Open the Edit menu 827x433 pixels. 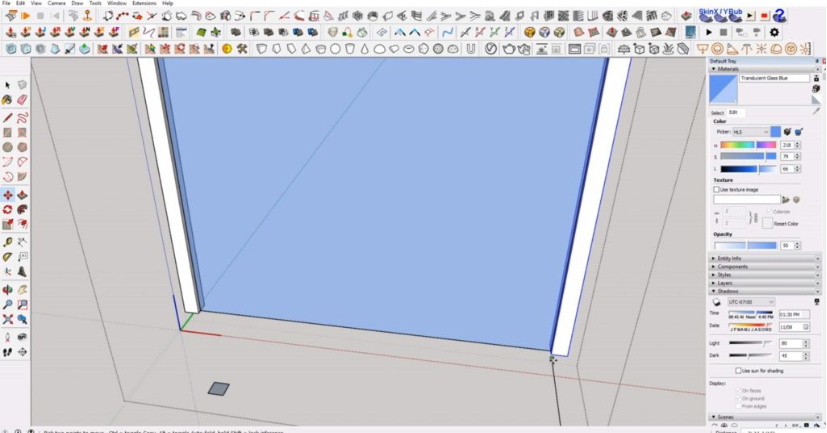20,3
